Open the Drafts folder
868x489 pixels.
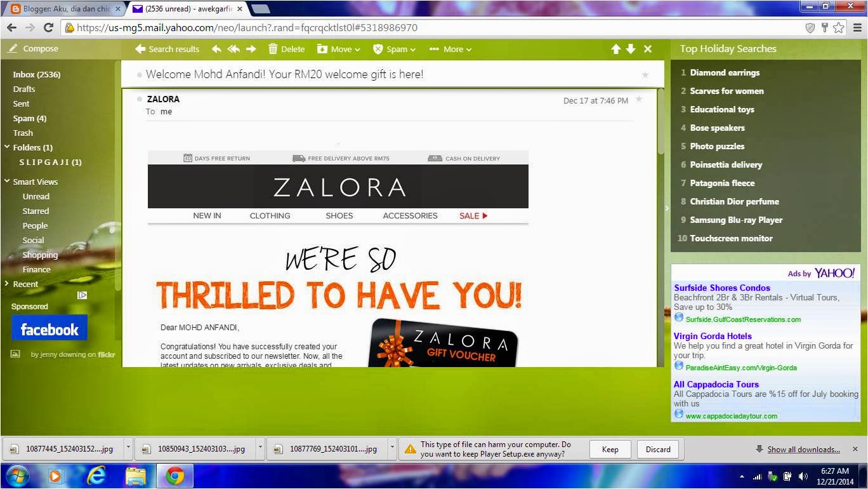(24, 89)
